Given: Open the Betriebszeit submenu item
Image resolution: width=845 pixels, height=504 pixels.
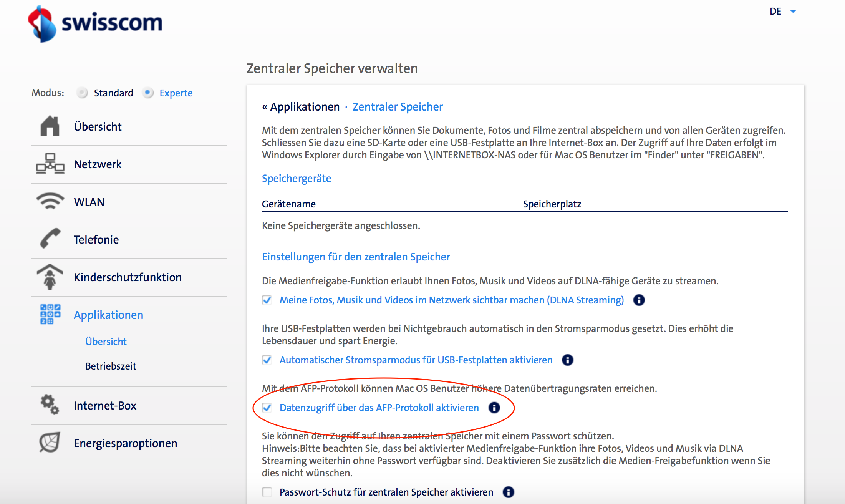Looking at the screenshot, I should [x=111, y=366].
